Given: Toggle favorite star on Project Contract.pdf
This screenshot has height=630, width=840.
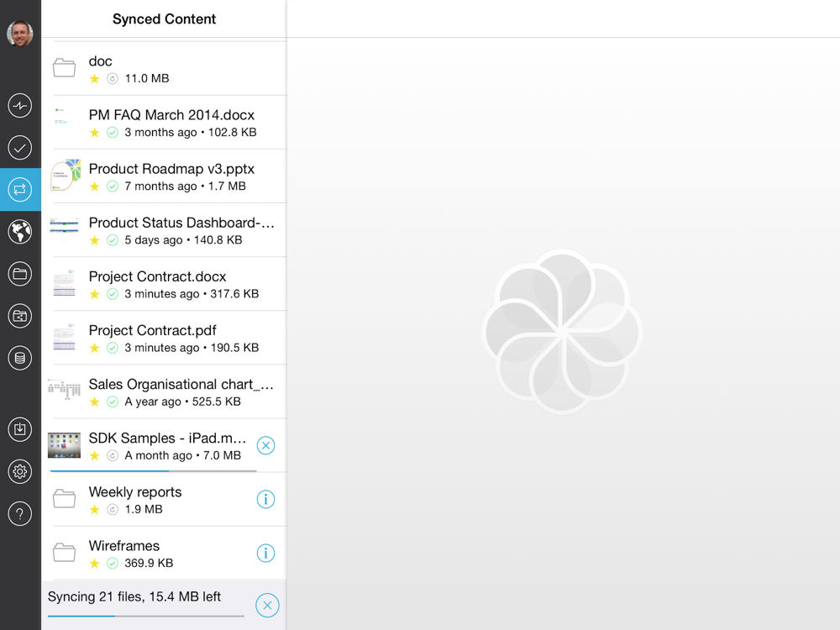Looking at the screenshot, I should pos(94,348).
